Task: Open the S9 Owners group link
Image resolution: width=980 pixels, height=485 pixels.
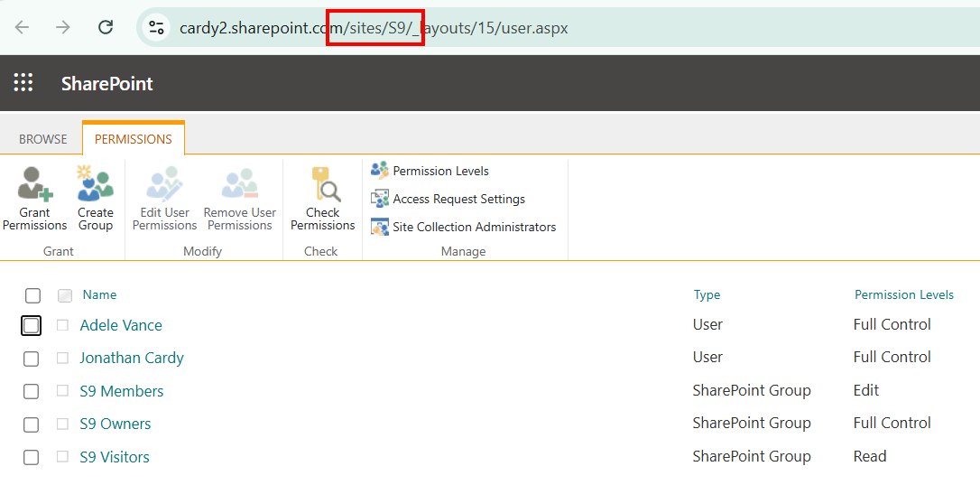Action: (115, 424)
